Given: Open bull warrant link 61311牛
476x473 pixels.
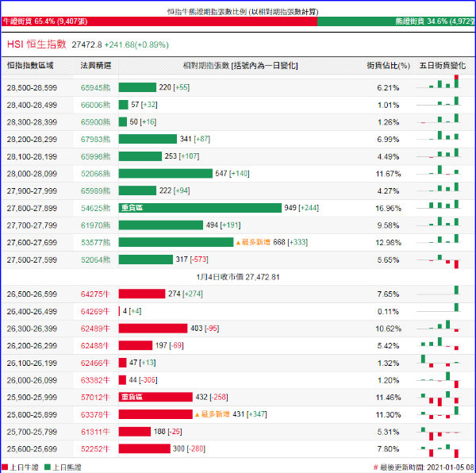Looking at the screenshot, I should 95,432.
